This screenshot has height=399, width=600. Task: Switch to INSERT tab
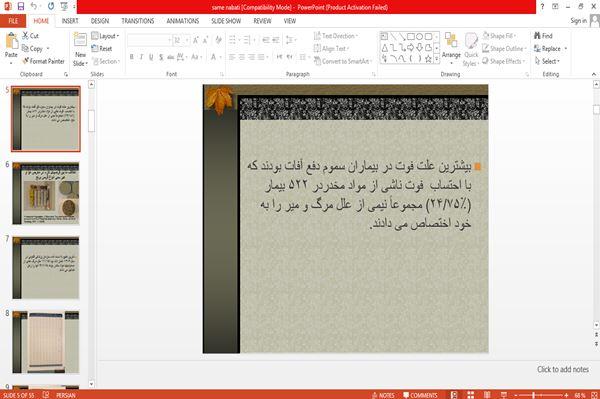tap(70, 21)
